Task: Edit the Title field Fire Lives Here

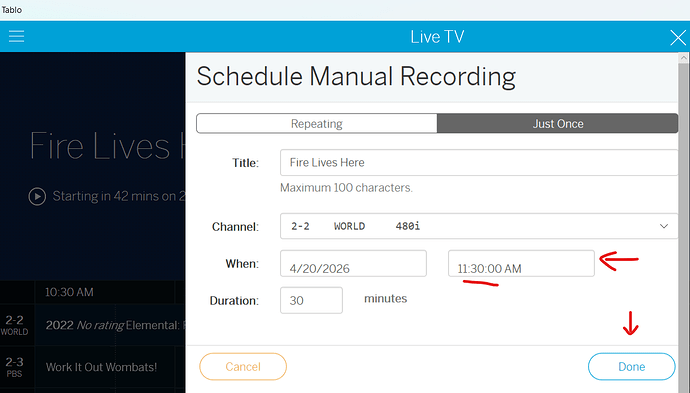Action: tap(479, 162)
